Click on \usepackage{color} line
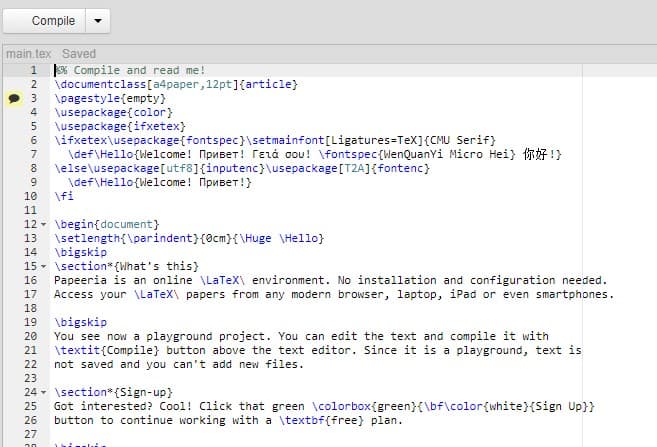 [x=114, y=112]
